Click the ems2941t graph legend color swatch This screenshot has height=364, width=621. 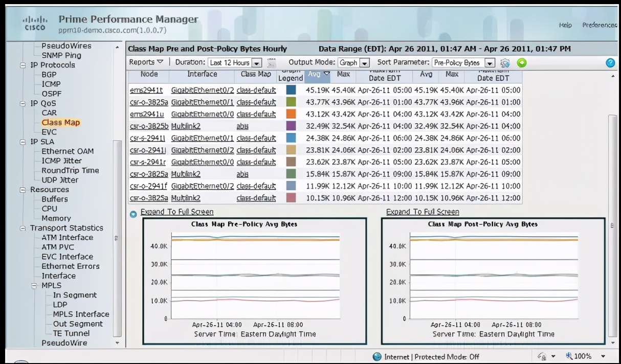click(x=291, y=90)
